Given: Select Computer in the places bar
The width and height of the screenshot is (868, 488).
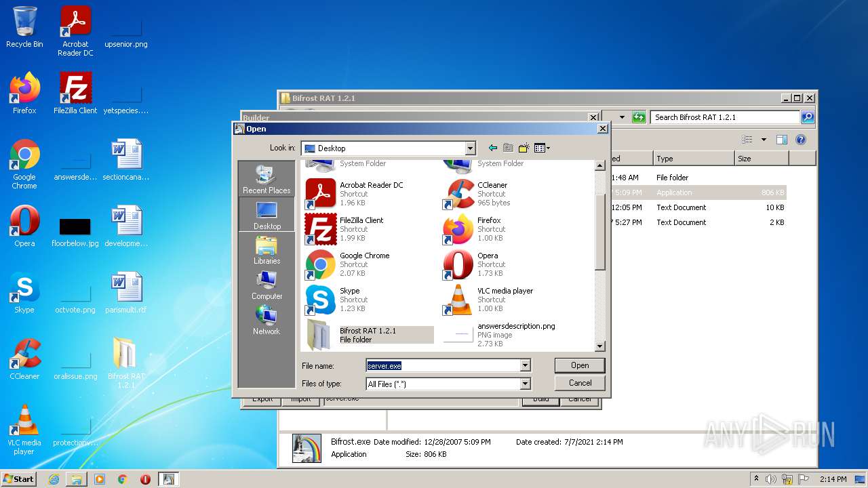Looking at the screenshot, I should point(267,285).
